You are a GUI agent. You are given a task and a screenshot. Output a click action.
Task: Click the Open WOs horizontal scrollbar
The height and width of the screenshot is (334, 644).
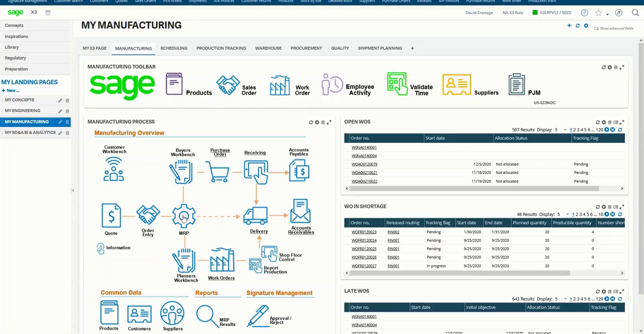click(x=474, y=189)
